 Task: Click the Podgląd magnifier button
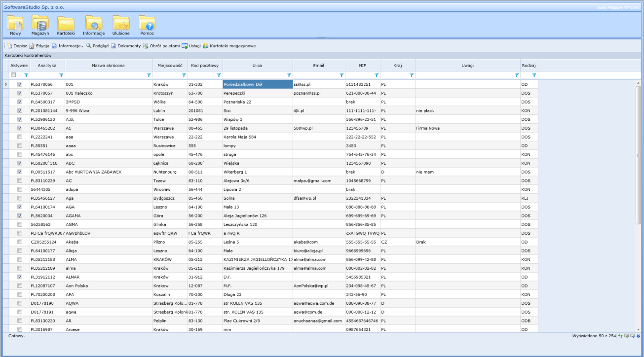coord(97,46)
